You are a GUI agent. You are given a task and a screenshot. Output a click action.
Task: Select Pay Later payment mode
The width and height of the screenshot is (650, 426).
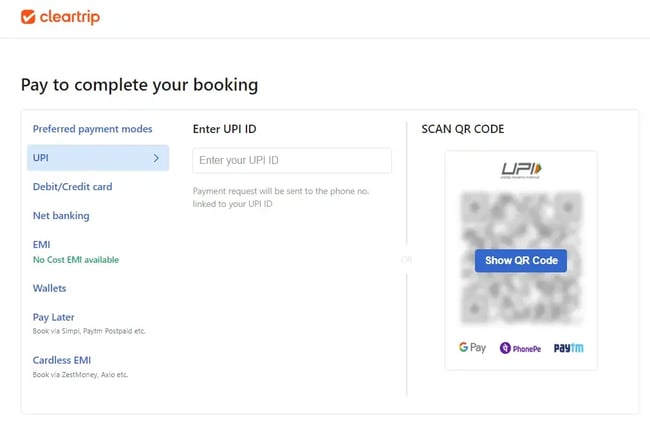[x=55, y=317]
